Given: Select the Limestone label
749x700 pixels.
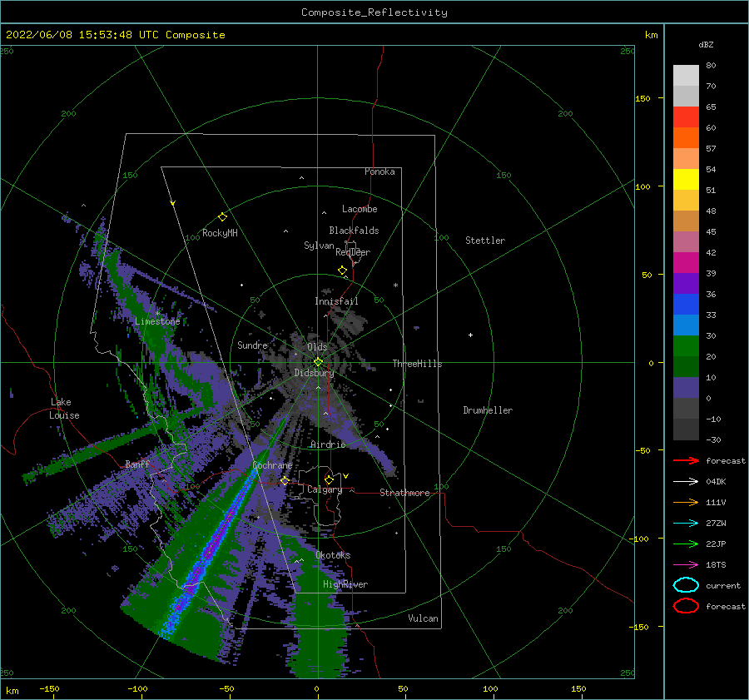Looking at the screenshot, I should pos(157,321).
